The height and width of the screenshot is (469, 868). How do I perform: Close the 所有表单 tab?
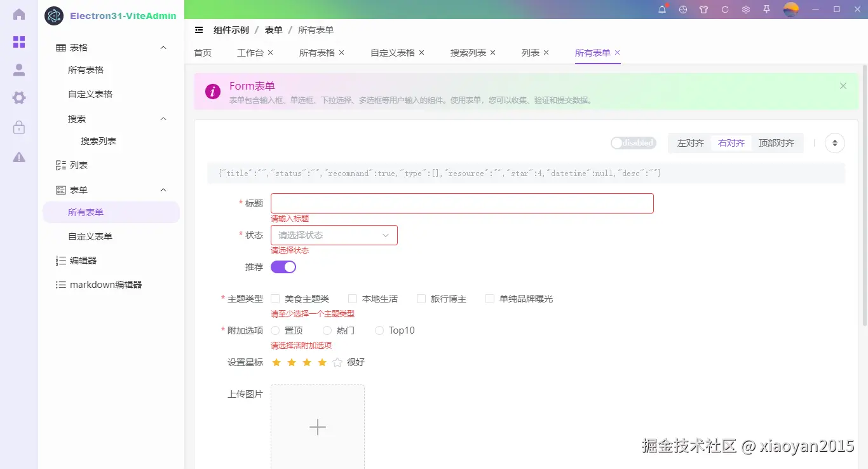(x=618, y=53)
